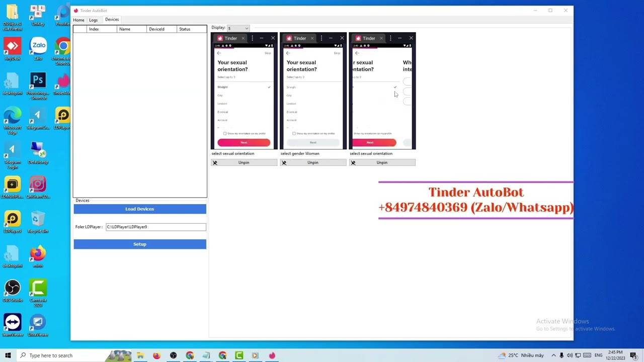Click the Status column header
The height and width of the screenshot is (362, 644).
tap(192, 29)
